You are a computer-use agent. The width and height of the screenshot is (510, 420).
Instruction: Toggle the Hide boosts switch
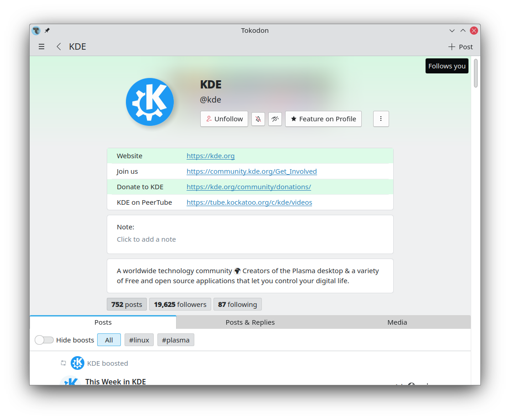pyautogui.click(x=44, y=340)
